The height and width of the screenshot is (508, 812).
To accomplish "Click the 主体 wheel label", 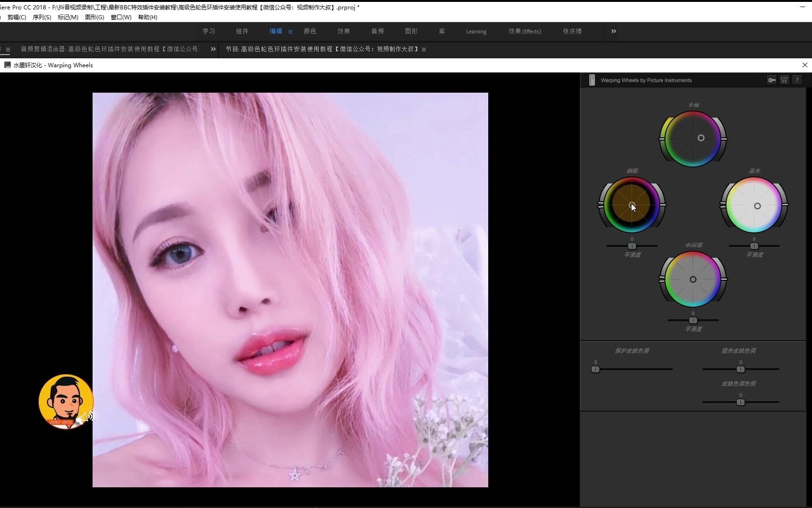I will tap(694, 105).
